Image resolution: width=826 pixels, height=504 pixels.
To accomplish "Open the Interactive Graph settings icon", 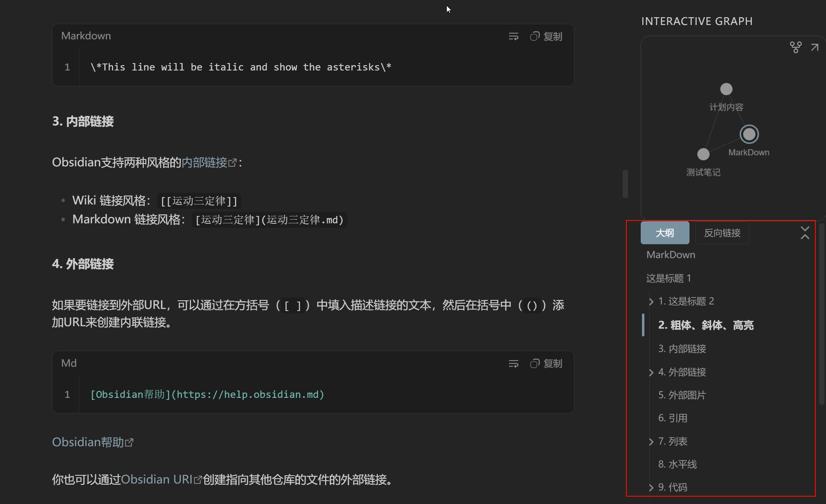I will click(x=796, y=47).
